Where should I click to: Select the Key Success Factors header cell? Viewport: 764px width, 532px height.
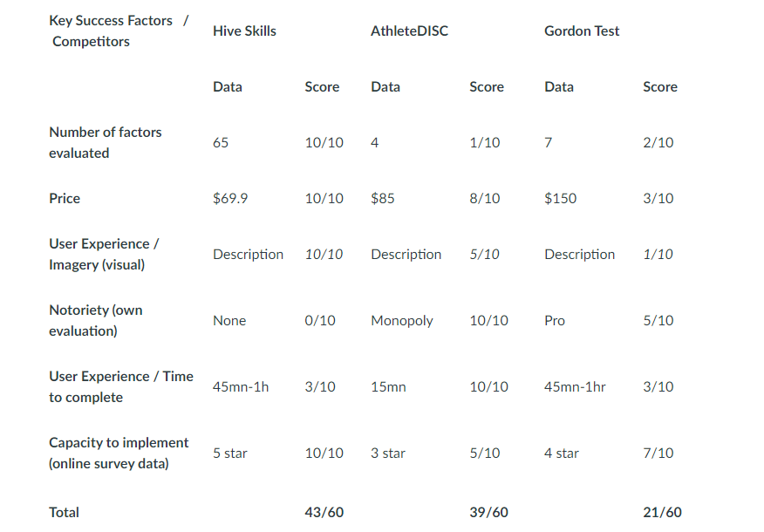click(118, 31)
